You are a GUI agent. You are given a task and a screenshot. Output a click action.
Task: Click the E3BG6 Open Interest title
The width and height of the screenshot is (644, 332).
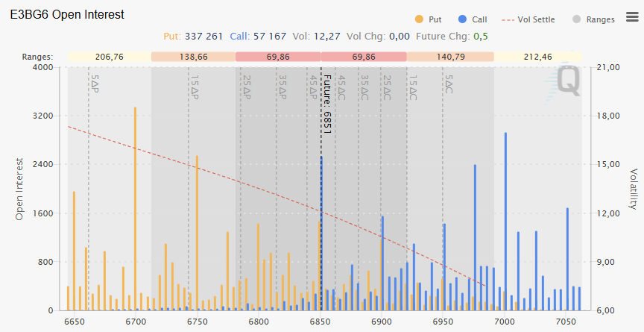point(67,15)
